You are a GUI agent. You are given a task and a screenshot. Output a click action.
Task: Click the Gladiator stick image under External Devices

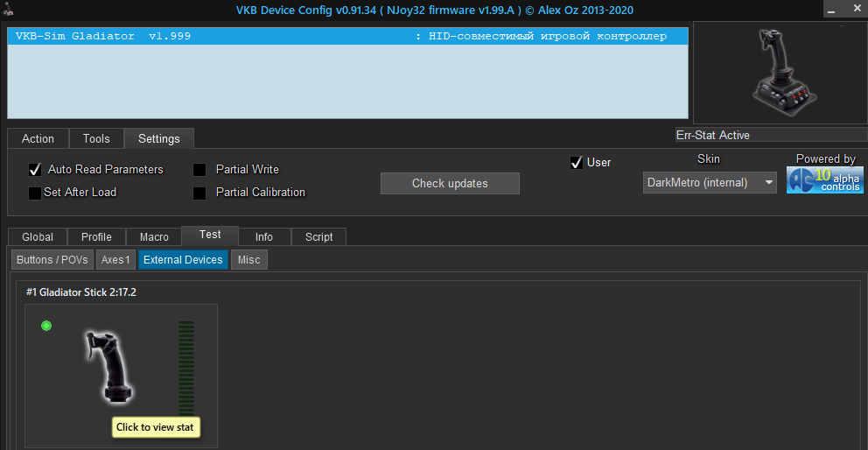[x=109, y=366]
